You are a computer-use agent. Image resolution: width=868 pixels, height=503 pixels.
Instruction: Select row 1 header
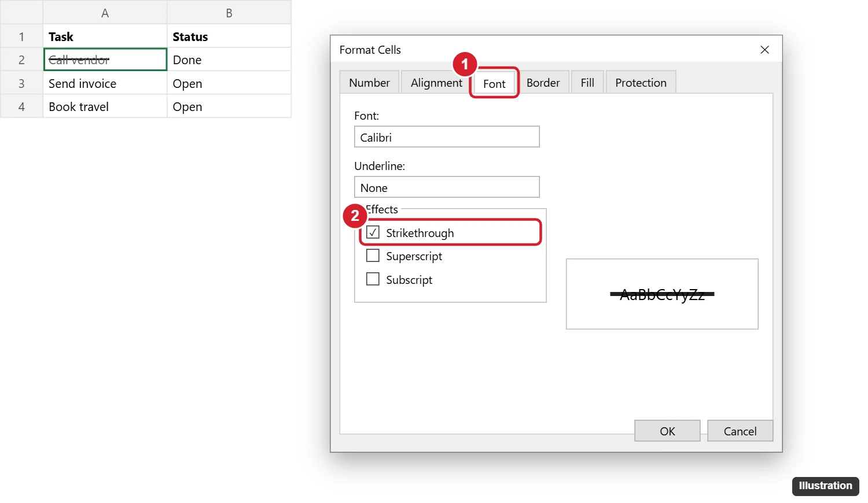pyautogui.click(x=21, y=36)
